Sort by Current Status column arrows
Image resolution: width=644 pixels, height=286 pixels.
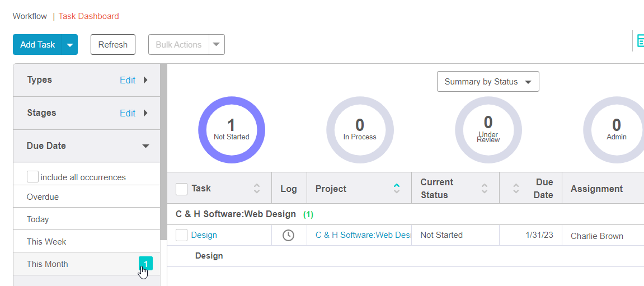tap(485, 189)
